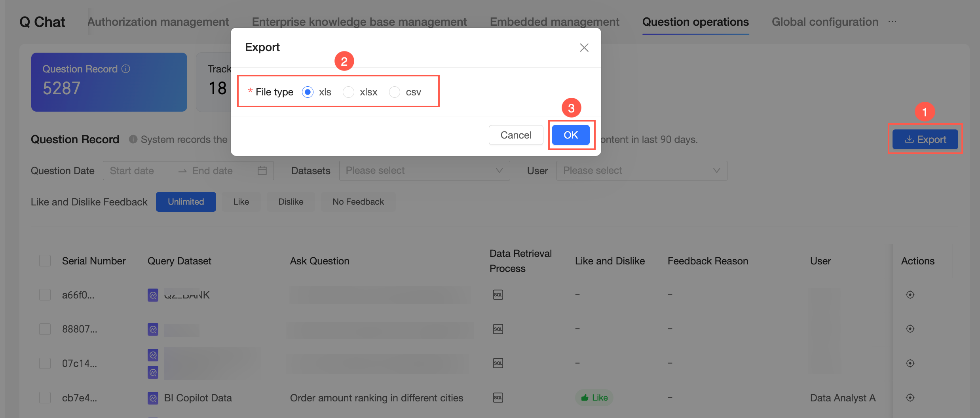Open the Datasets dropdown

424,171
